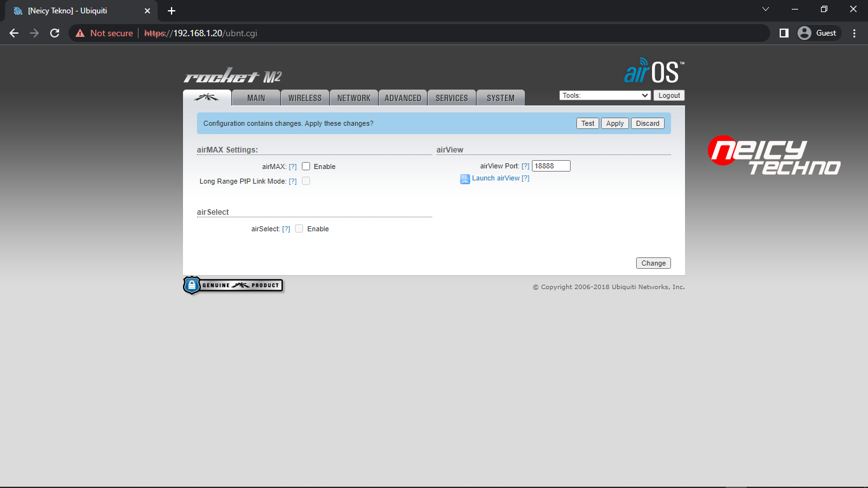
Task: Focus the airView Port input field
Action: [x=551, y=166]
